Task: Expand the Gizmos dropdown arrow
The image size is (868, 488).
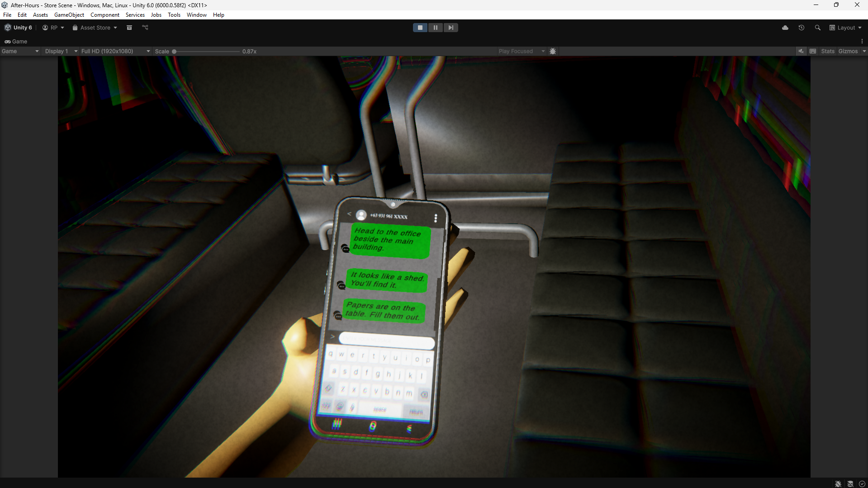Action: point(864,51)
